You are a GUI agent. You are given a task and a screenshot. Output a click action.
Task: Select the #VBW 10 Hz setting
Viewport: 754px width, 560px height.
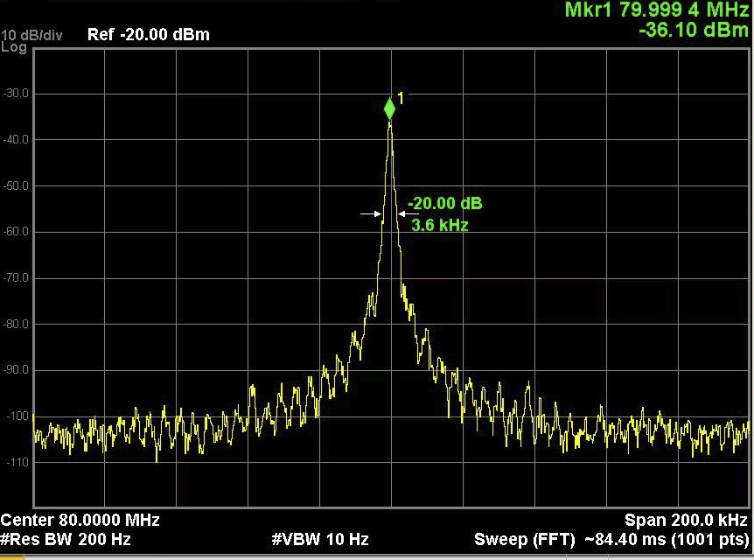320,539
